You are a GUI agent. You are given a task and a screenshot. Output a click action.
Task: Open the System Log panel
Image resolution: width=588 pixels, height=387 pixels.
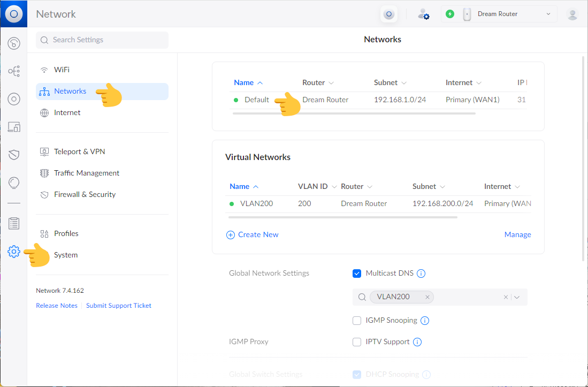click(x=14, y=223)
